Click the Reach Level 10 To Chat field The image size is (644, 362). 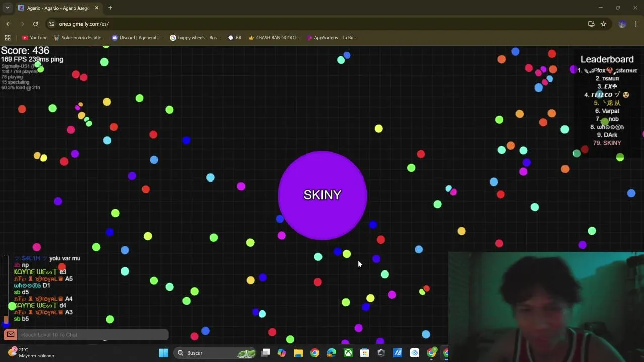[x=93, y=335]
